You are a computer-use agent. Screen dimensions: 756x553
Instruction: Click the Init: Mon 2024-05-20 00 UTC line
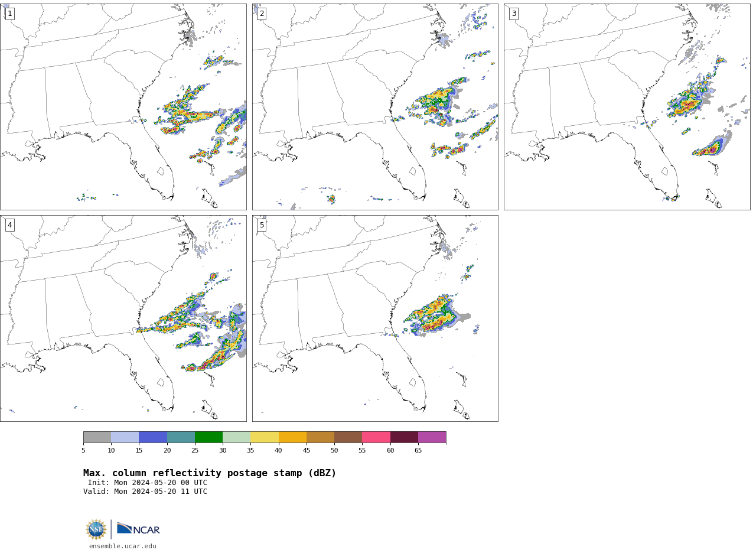(148, 483)
